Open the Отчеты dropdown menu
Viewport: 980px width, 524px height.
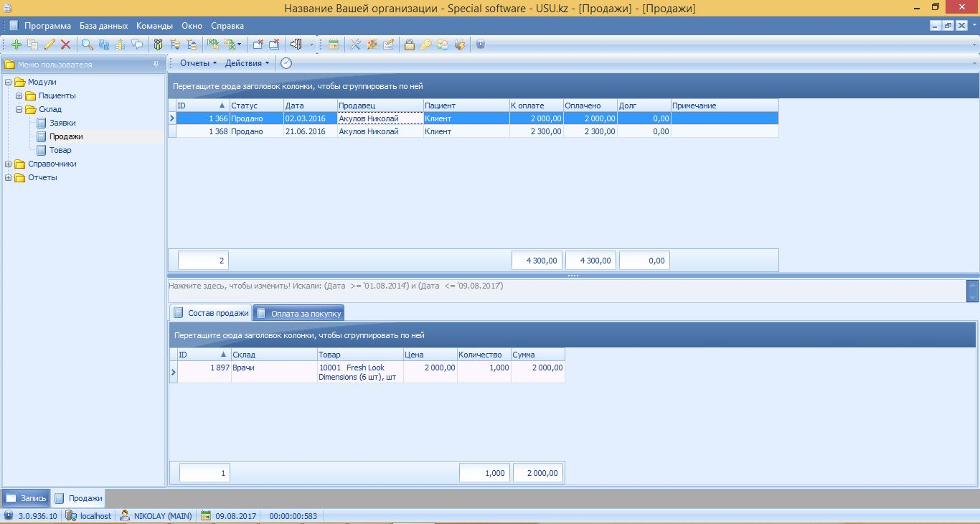(198, 63)
